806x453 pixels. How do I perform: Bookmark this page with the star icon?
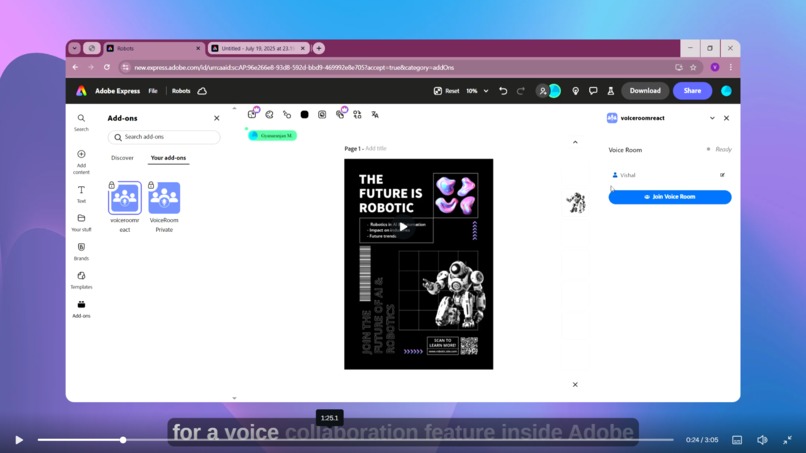pyautogui.click(x=693, y=67)
